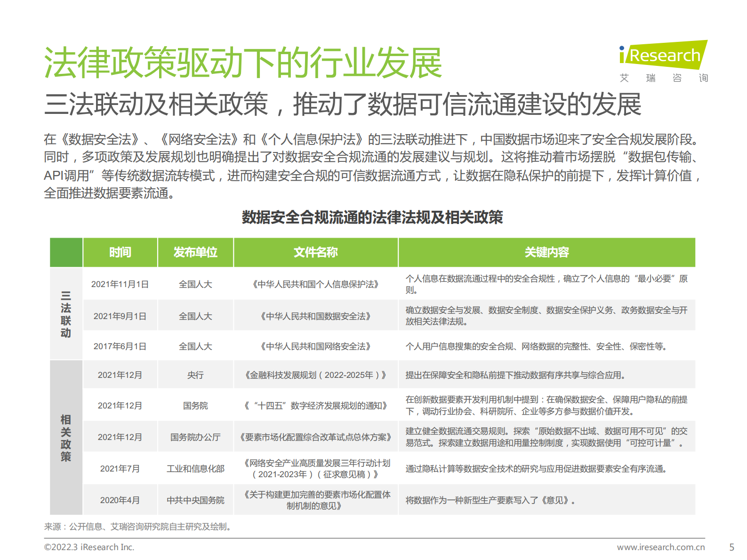Click the 时间 column header

tap(120, 253)
